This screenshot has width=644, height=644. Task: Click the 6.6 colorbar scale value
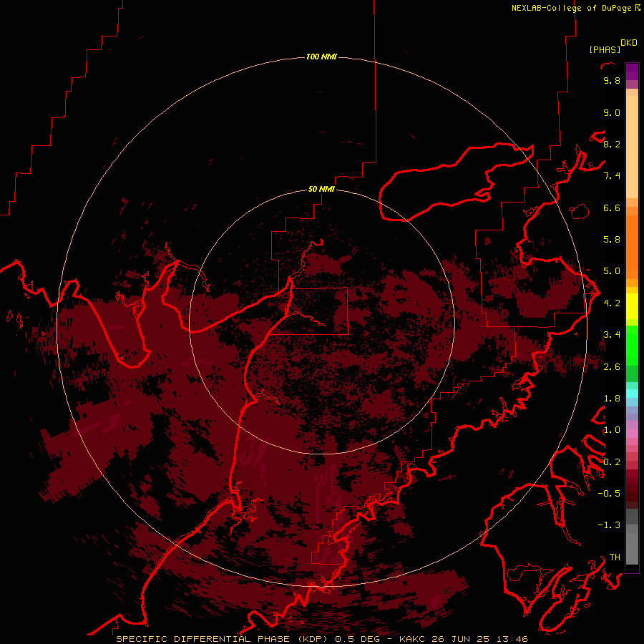[x=612, y=208]
